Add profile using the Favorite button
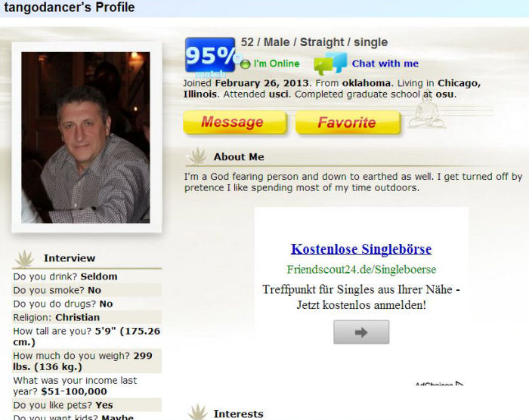Viewport: 529px width, 420px height. pyautogui.click(x=348, y=122)
